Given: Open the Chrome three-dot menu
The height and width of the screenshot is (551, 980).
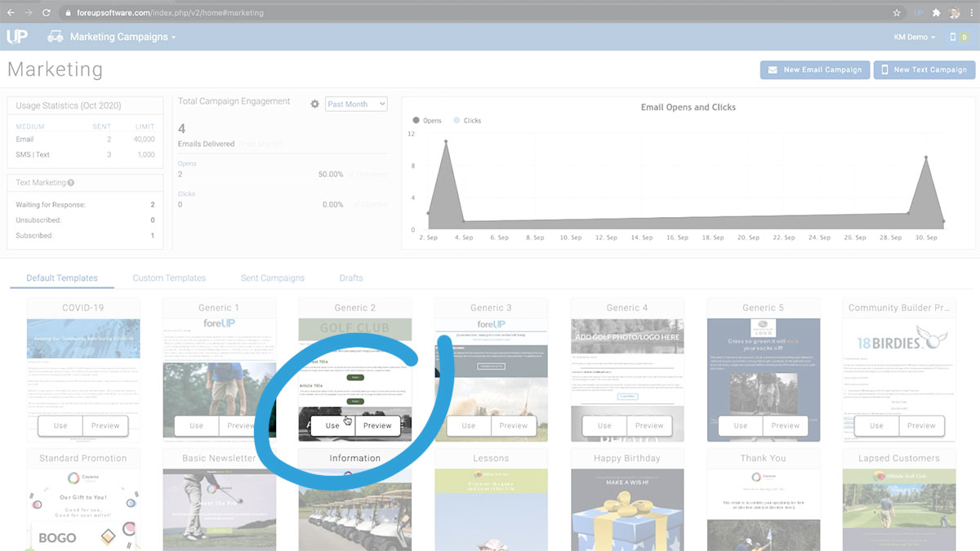Looking at the screenshot, I should [970, 13].
